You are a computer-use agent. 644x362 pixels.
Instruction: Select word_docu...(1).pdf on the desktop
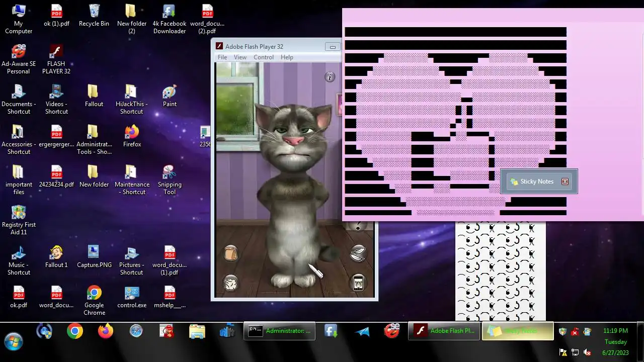[170, 260]
